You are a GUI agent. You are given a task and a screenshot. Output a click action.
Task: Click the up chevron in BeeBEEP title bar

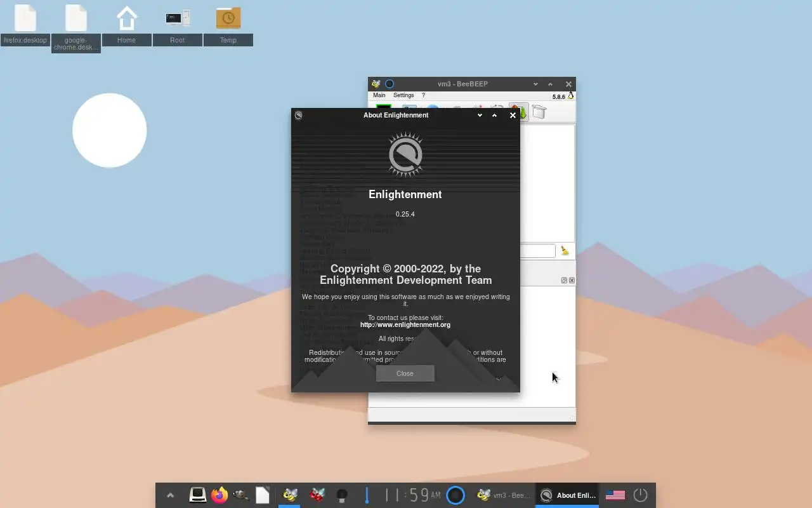(x=550, y=84)
